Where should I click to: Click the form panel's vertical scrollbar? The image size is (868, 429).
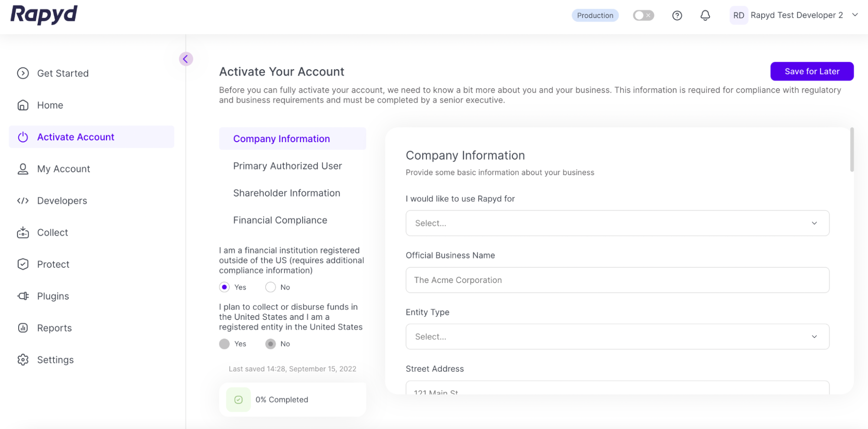851,150
